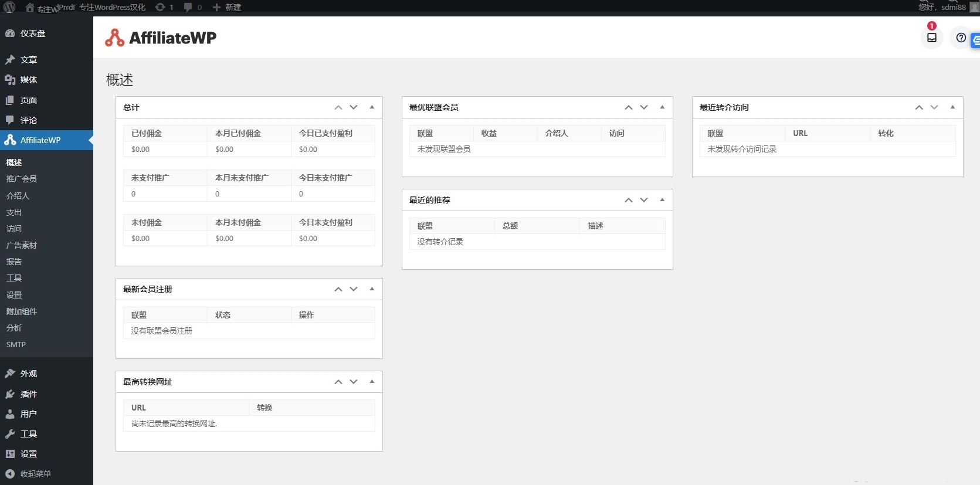This screenshot has width=980, height=485.
Task: Open the WordPress logo menu
Action: point(9,7)
